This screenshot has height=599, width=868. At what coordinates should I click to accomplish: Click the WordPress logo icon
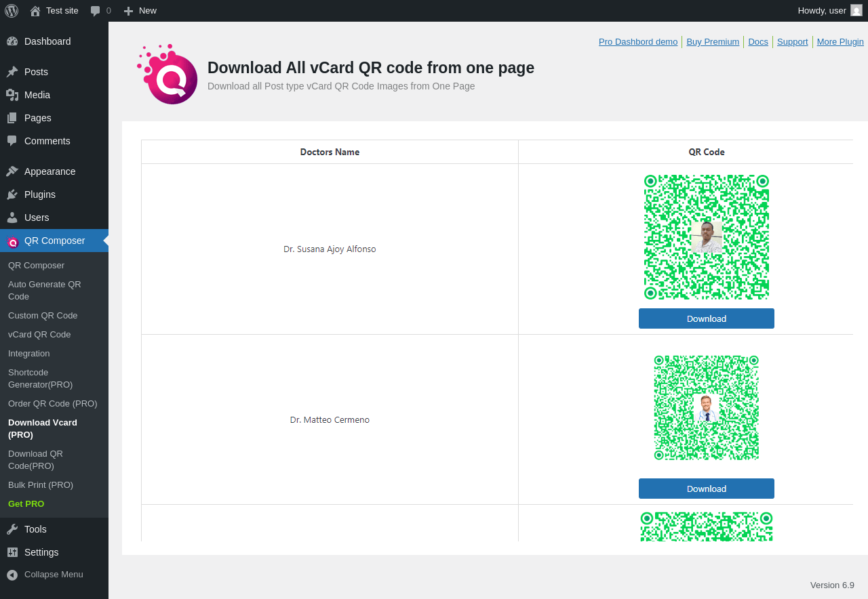(x=12, y=11)
